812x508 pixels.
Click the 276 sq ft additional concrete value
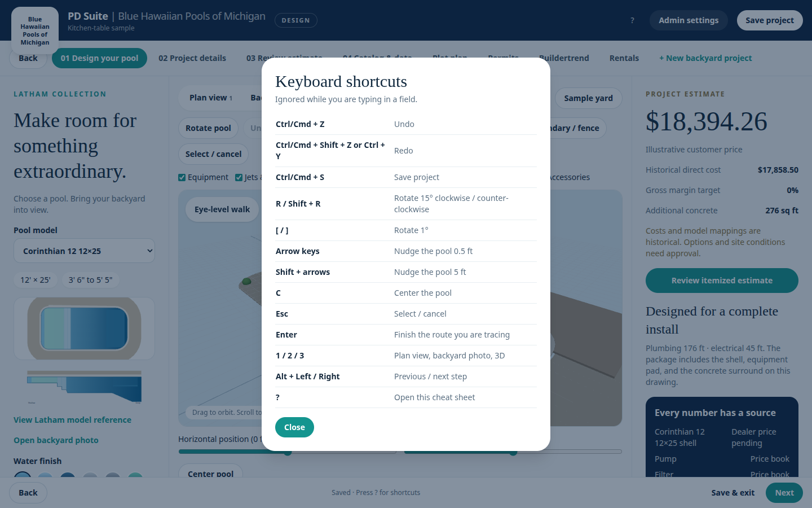tap(782, 211)
